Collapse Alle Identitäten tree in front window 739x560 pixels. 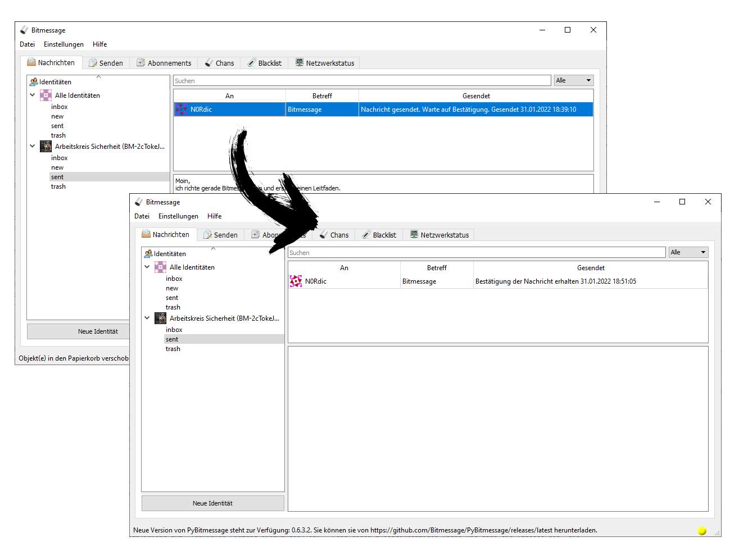click(x=147, y=267)
